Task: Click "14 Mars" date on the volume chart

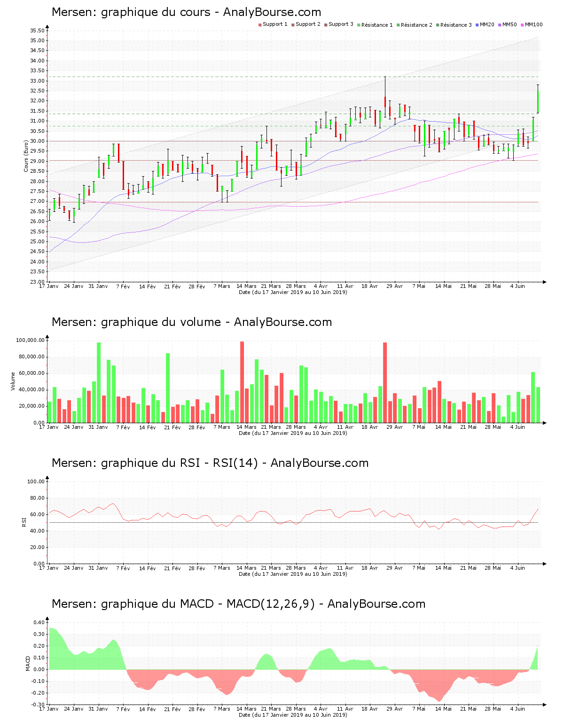Action: pyautogui.click(x=246, y=427)
